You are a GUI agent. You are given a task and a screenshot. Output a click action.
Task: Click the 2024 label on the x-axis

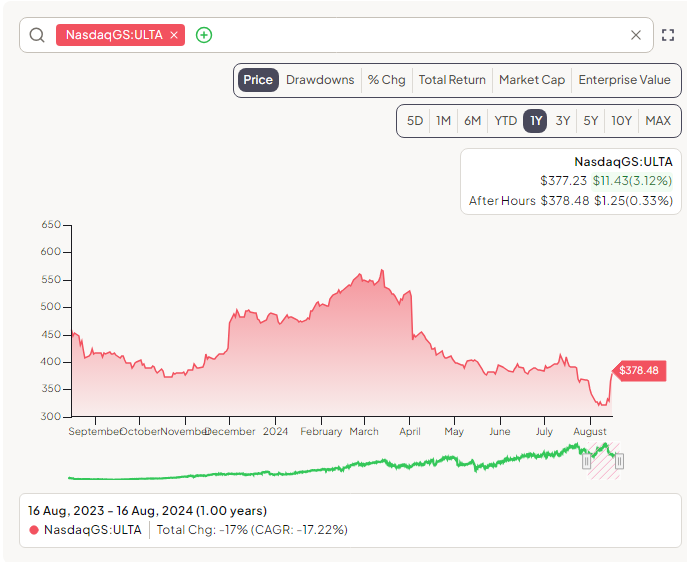(x=275, y=431)
